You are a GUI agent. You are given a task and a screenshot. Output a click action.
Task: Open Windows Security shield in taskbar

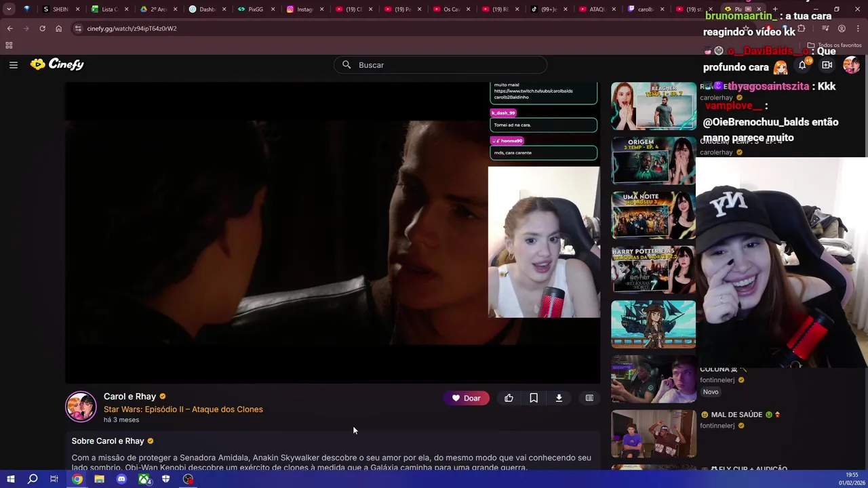[x=165, y=479]
